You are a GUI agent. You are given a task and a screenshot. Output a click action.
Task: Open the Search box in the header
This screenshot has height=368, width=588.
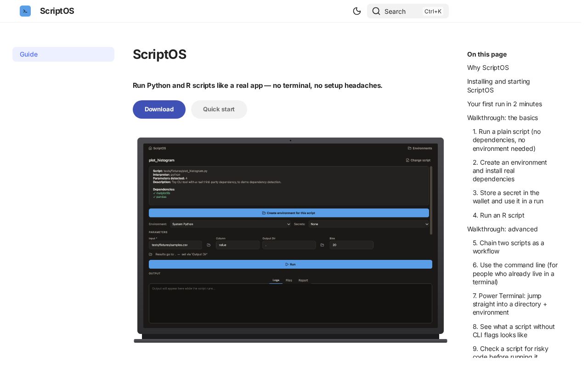tap(408, 11)
